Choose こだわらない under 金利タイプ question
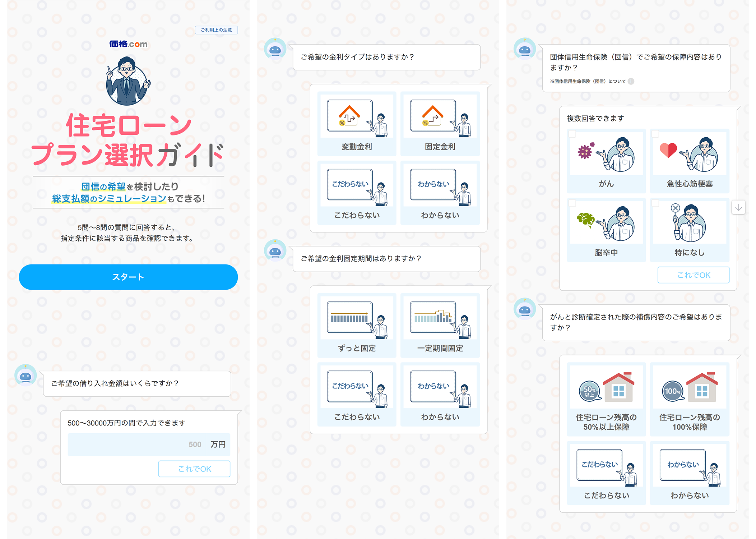Image resolution: width=756 pixels, height=539 pixels. coord(357,193)
